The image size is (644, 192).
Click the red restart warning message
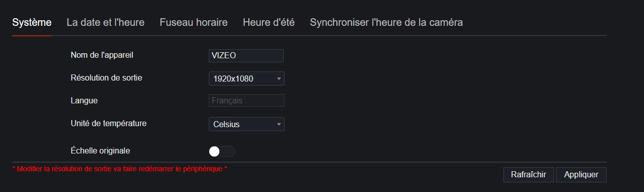pyautogui.click(x=120, y=169)
